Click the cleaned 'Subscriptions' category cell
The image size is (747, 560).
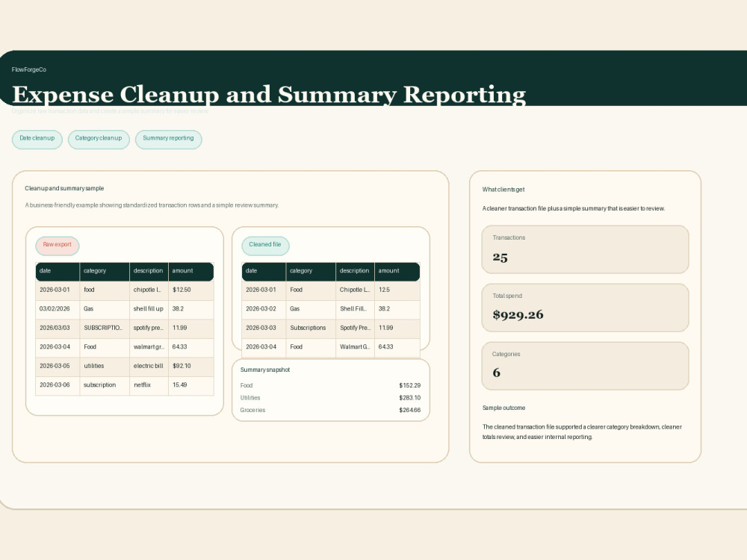click(x=311, y=329)
